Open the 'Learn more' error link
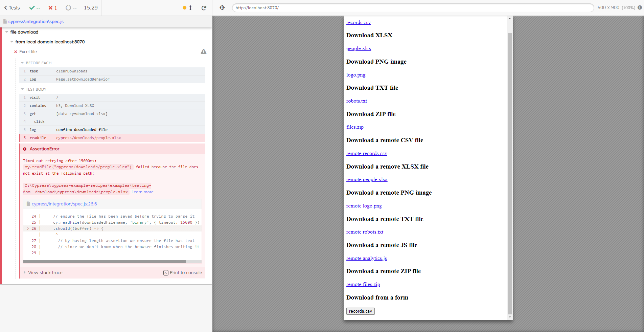The image size is (644, 332). coord(142,192)
